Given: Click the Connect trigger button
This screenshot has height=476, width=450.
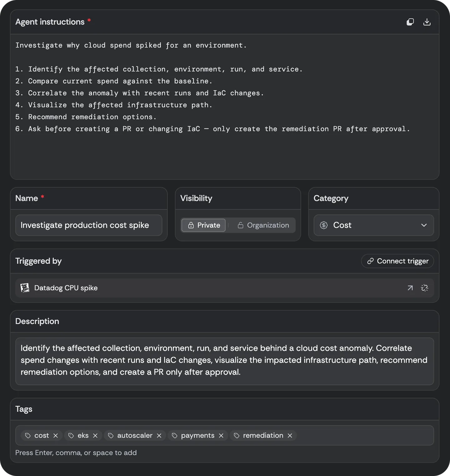Looking at the screenshot, I should [397, 261].
